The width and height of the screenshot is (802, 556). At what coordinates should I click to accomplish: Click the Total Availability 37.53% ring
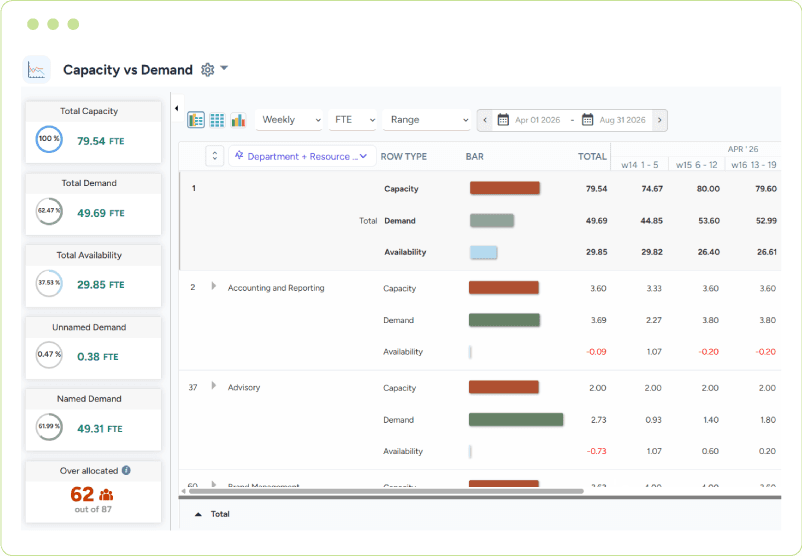tap(49, 283)
